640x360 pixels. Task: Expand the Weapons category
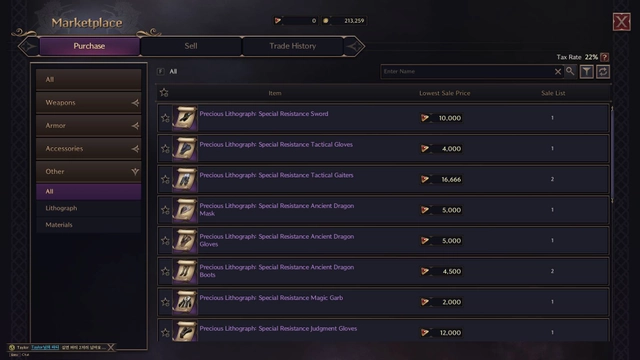pos(89,102)
